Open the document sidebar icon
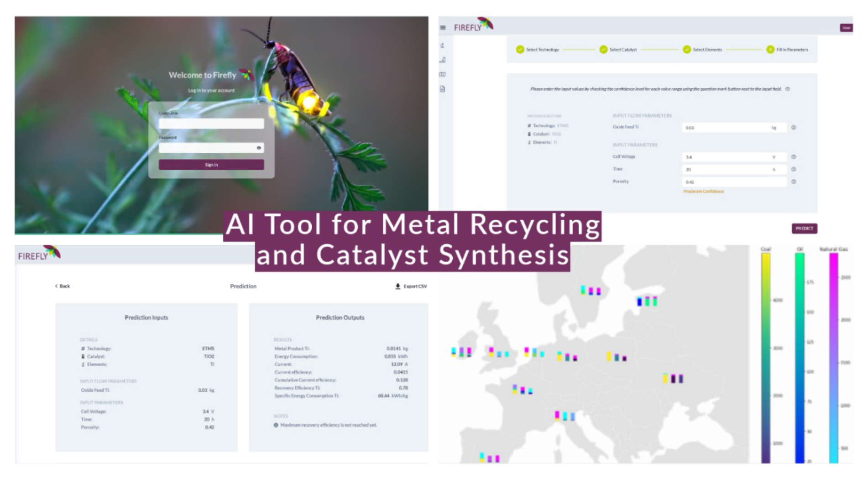The height and width of the screenshot is (478, 868). (x=442, y=89)
